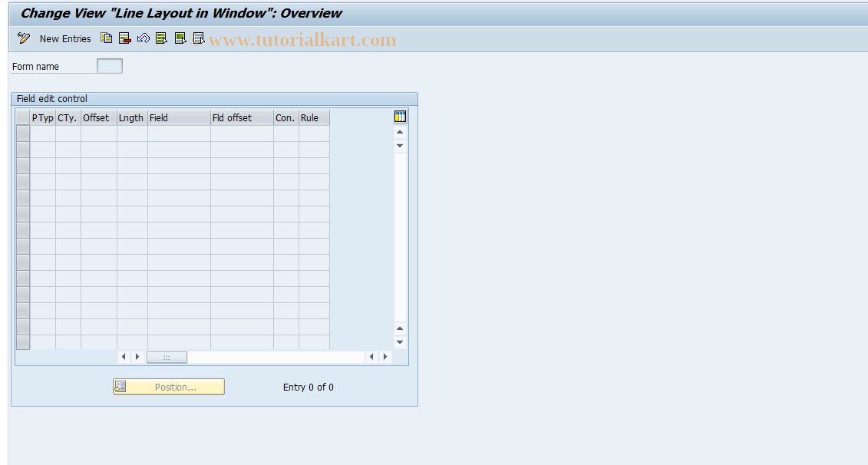Click the Copy As icon
868x465 pixels.
tap(106, 38)
